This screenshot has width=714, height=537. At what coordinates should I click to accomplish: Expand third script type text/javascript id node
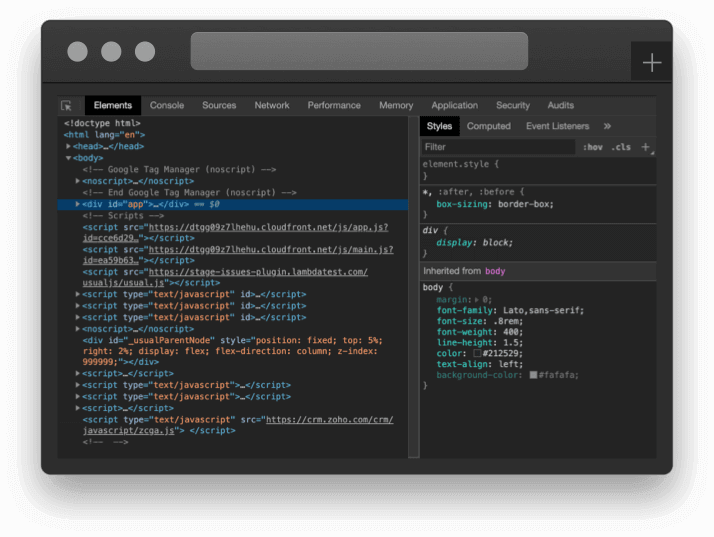pyautogui.click(x=78, y=317)
